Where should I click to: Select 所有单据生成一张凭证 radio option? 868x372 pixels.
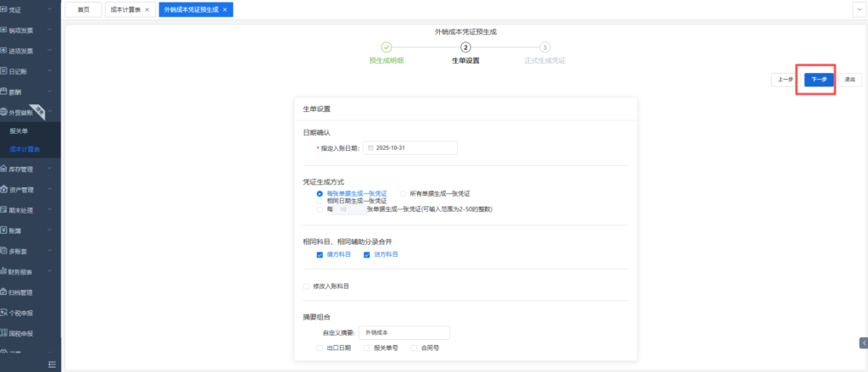(x=403, y=193)
